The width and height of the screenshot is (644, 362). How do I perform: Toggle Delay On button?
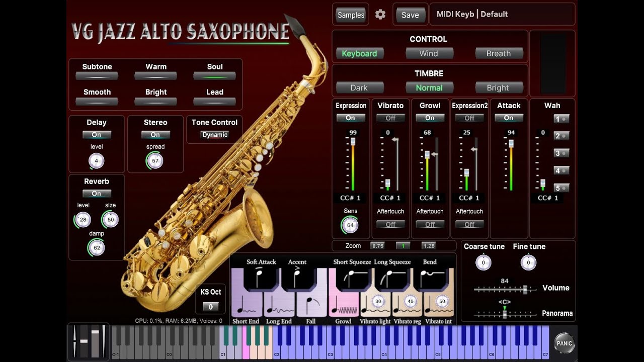tap(97, 135)
